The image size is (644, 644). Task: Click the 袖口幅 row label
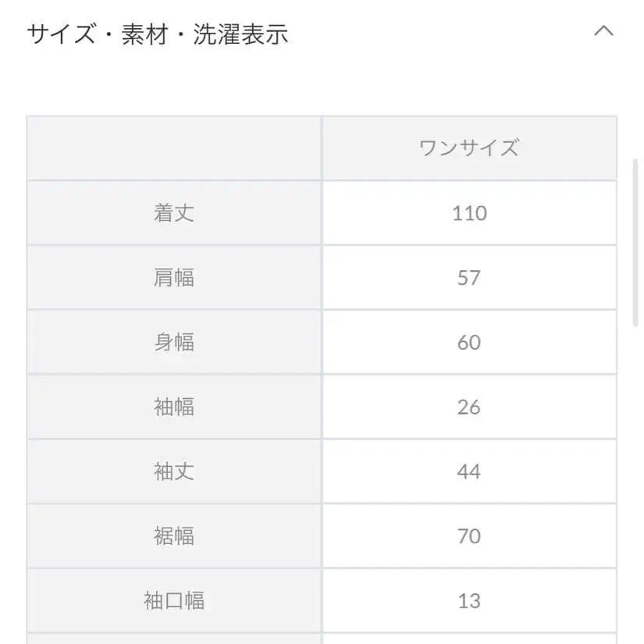173,600
